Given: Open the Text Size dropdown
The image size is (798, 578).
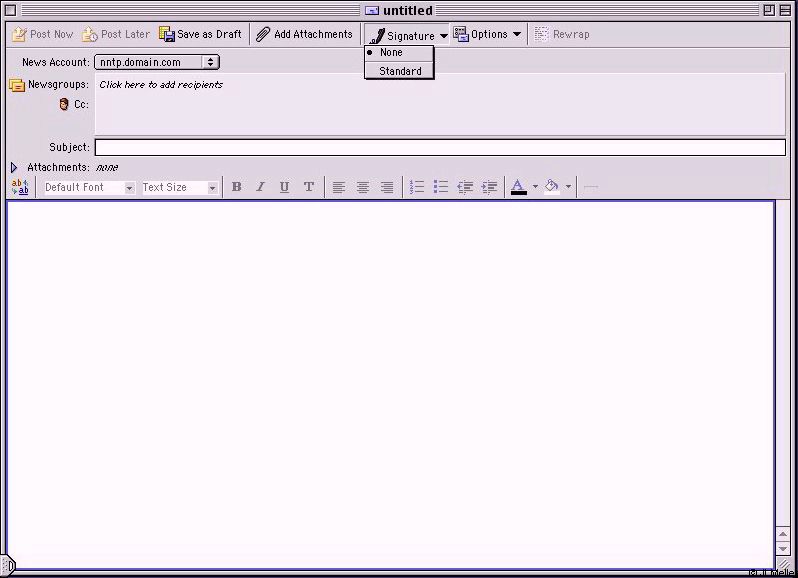Looking at the screenshot, I should pos(180,187).
